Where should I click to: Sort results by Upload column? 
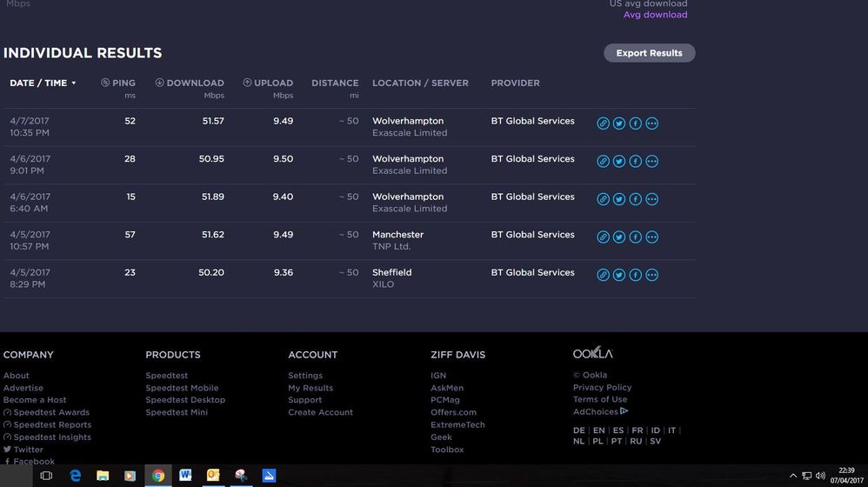coord(268,83)
